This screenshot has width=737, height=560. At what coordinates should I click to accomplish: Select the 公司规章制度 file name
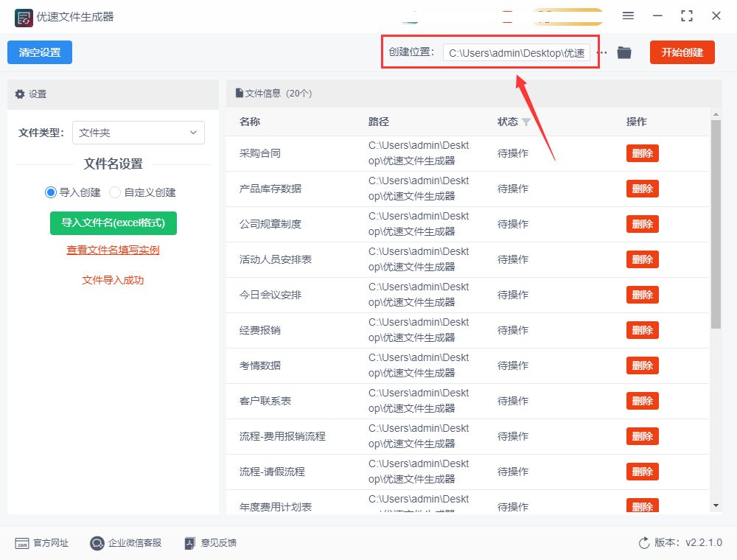pos(270,224)
